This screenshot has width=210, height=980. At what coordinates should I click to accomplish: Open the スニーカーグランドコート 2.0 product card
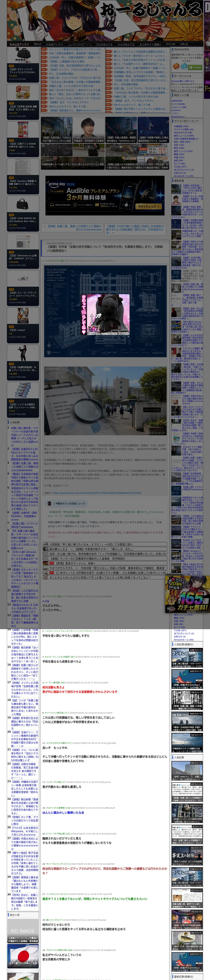click(x=23, y=288)
